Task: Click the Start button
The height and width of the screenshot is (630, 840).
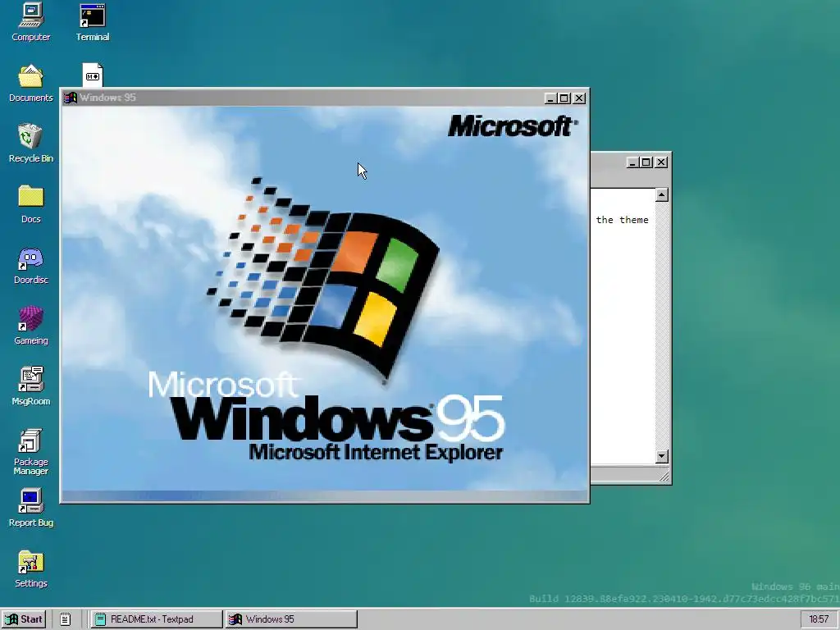Action: click(24, 619)
